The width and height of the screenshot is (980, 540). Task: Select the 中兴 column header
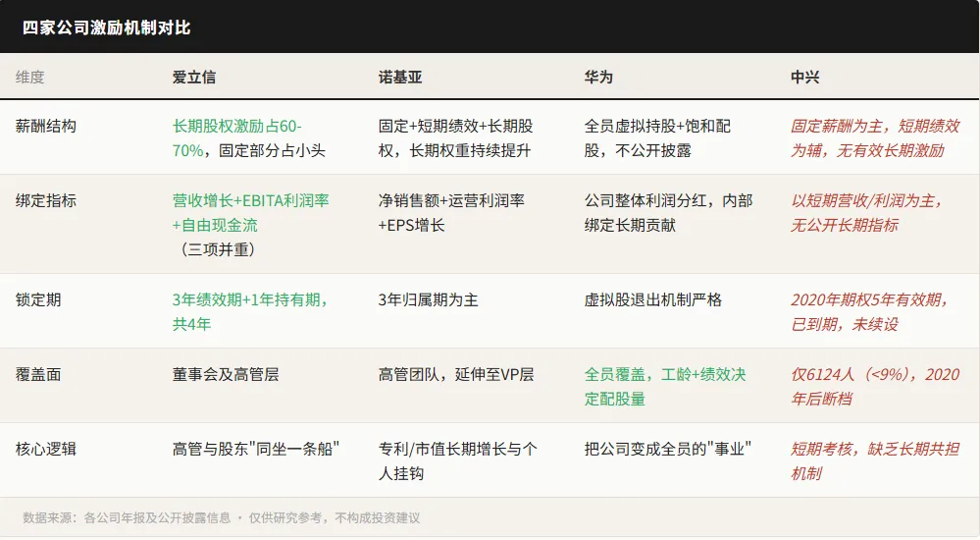coord(804,77)
